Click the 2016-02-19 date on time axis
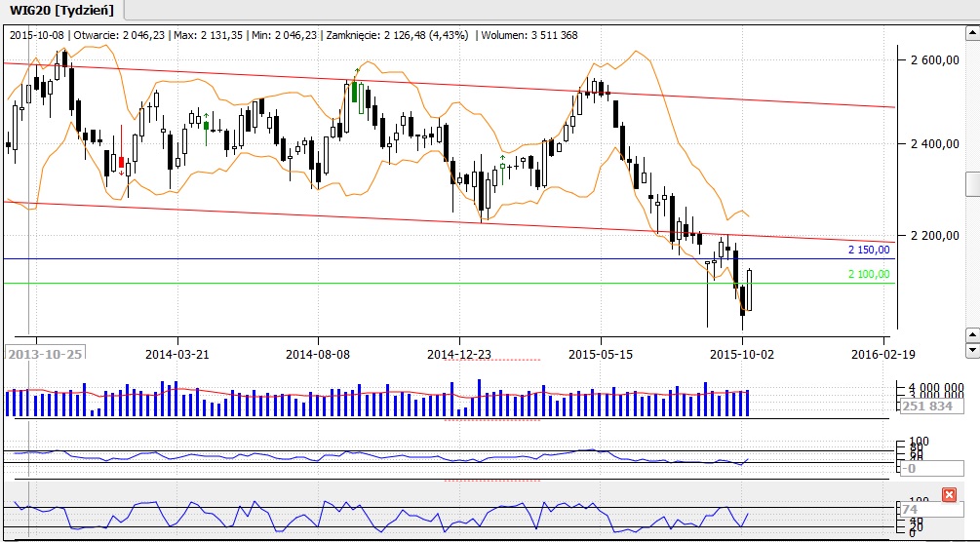Image resolution: width=980 pixels, height=542 pixels. pyautogui.click(x=883, y=355)
